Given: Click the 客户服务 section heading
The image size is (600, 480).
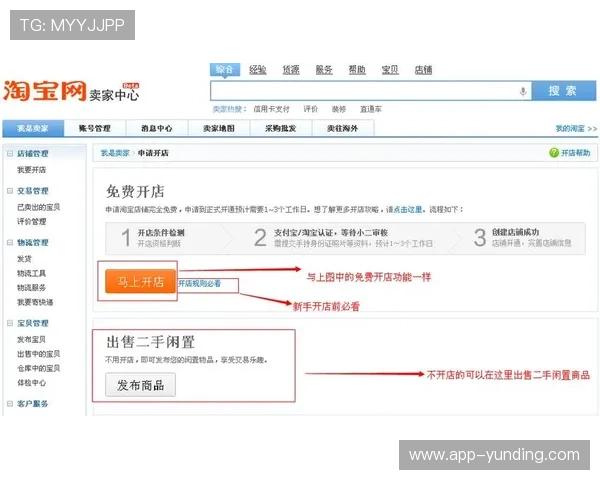Looking at the screenshot, I should point(33,403).
